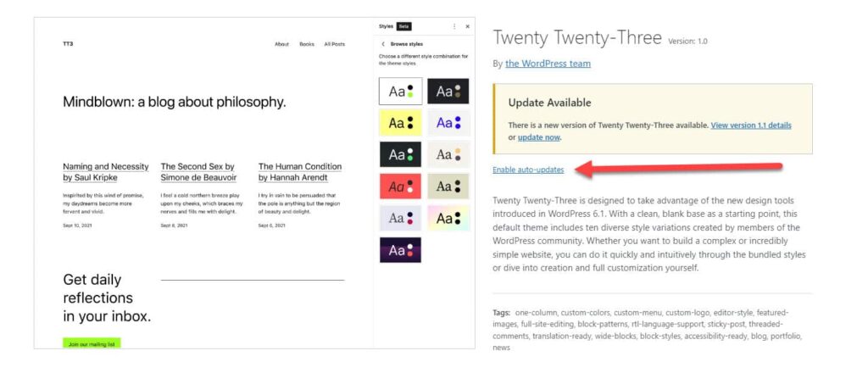868x373 pixels.
Task: Close the Styles panel with the X icon
Action: 467,26
